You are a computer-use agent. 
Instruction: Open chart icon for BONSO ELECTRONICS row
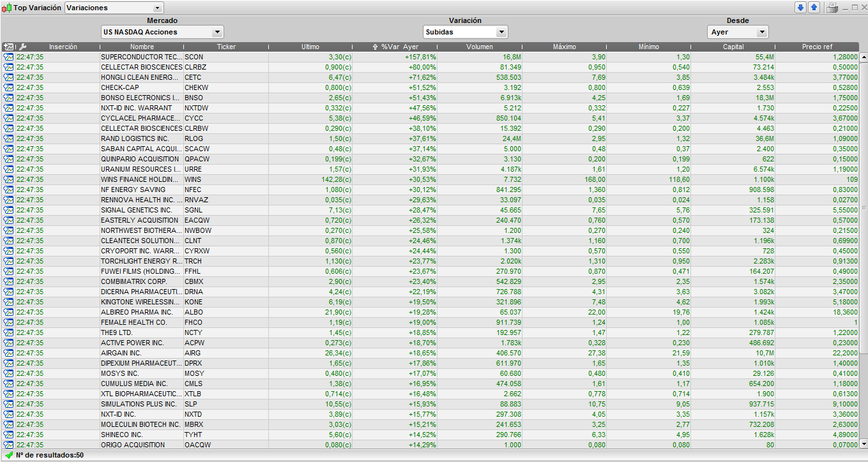[8, 98]
